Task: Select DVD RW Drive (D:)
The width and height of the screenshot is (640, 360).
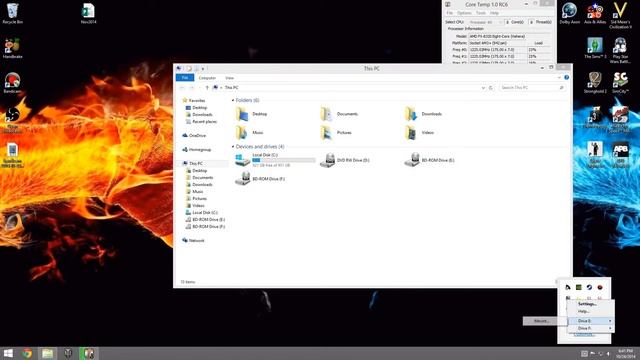Action: [345, 160]
